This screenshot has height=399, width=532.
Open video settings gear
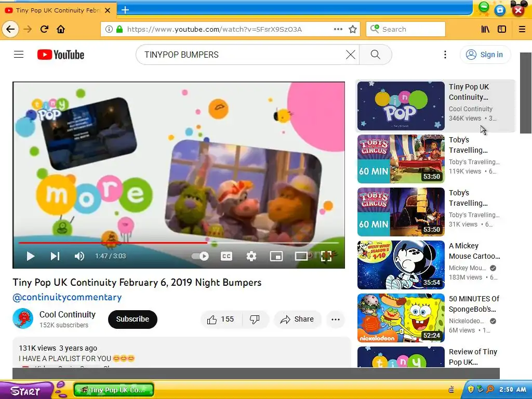(251, 256)
